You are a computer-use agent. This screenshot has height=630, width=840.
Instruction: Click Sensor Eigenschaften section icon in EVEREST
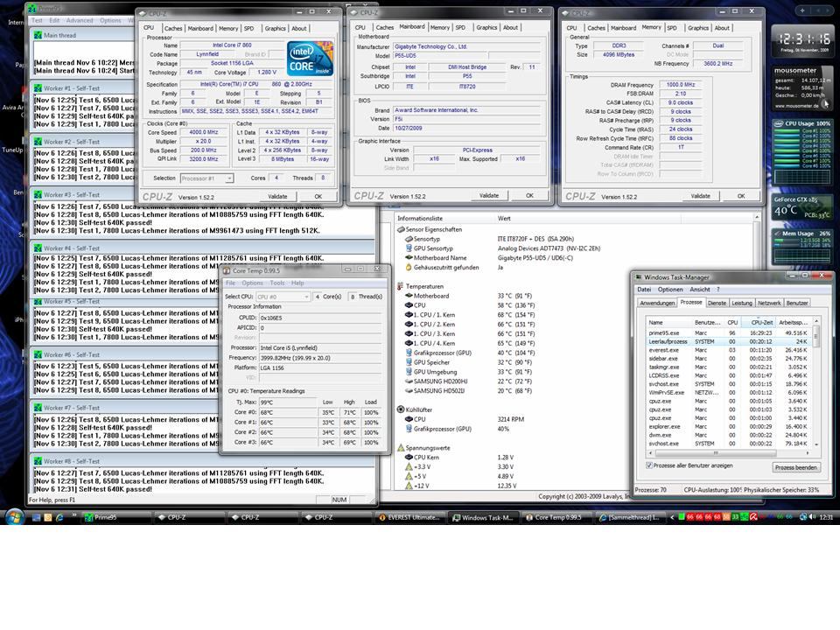pyautogui.click(x=401, y=229)
